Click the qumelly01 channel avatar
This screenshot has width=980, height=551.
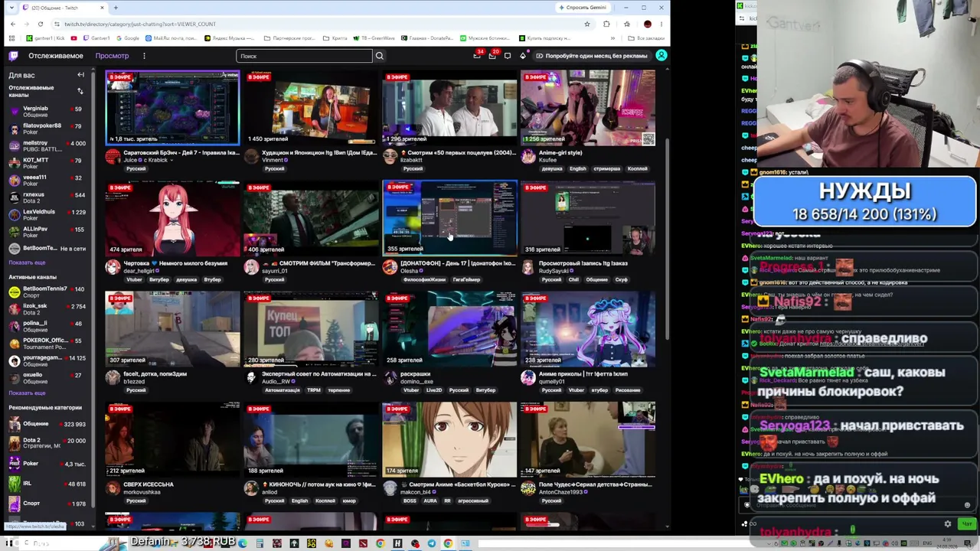(x=528, y=378)
